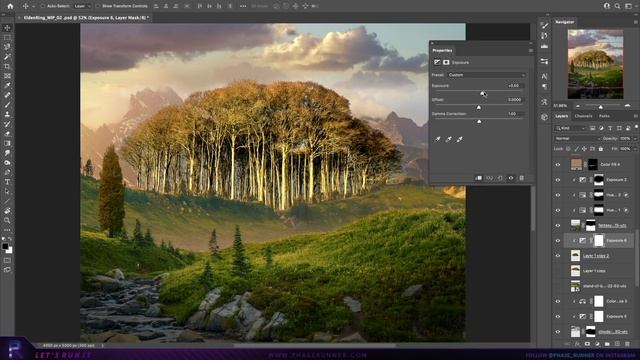640x360 pixels.
Task: Hide the selected Exposure 6 layer
Action: (x=558, y=241)
